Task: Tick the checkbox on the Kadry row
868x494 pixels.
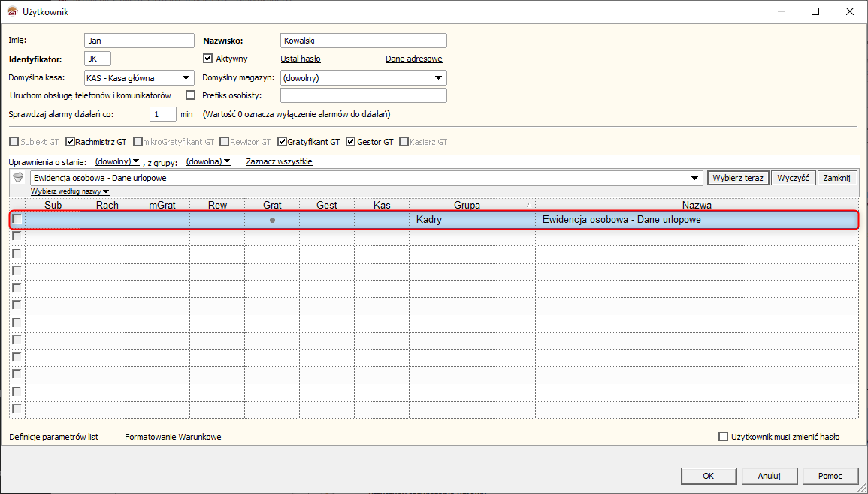Action: point(17,219)
